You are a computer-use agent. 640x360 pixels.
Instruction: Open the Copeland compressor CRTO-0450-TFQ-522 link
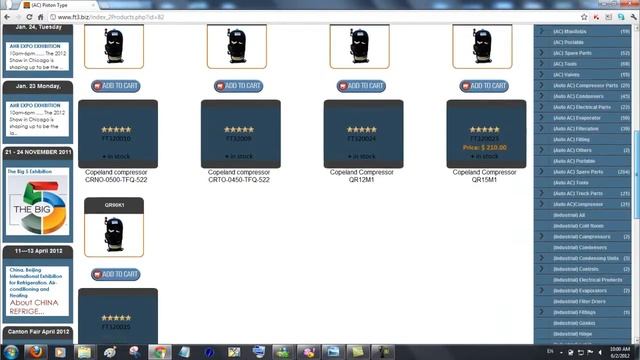point(239,176)
